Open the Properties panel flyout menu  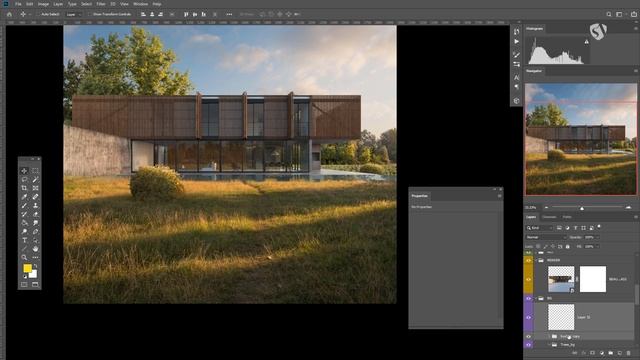(x=499, y=196)
